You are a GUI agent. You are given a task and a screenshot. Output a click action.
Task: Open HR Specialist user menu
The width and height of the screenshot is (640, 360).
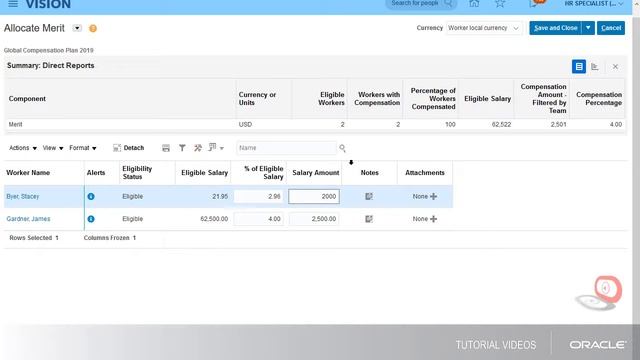(x=594, y=4)
